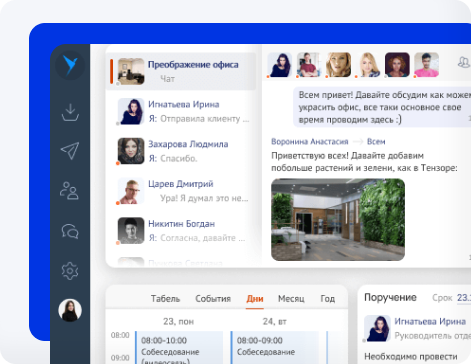This screenshot has height=364, width=471.
Task: Open conversation with Игнатьева Ирина
Action: click(181, 111)
